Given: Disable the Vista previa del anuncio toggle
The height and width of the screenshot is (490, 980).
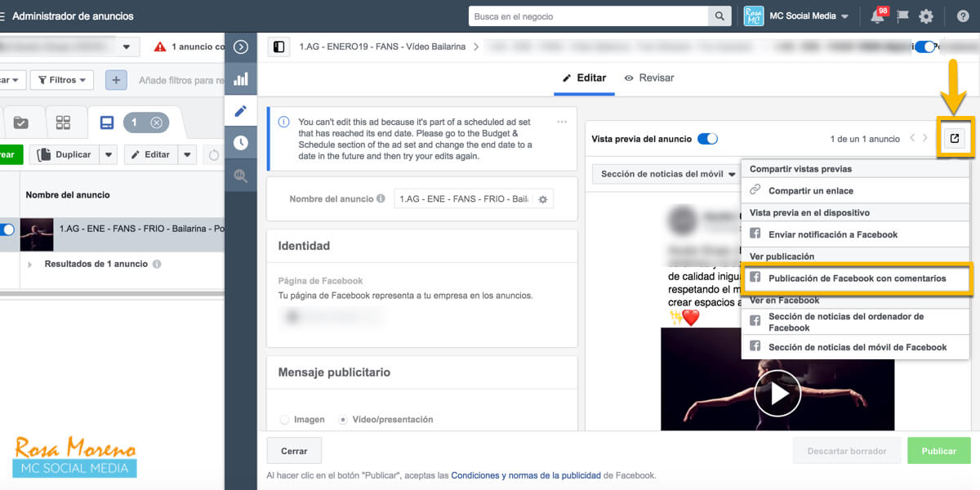Looking at the screenshot, I should (x=707, y=139).
